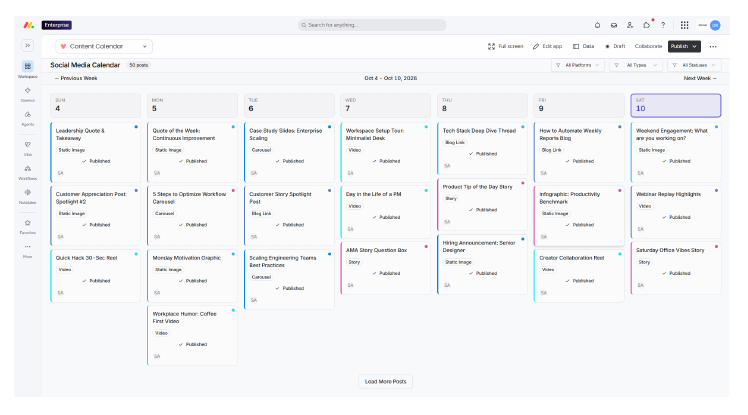The image size is (748, 415).
Task: Open the user profile avatar
Action: [715, 25]
